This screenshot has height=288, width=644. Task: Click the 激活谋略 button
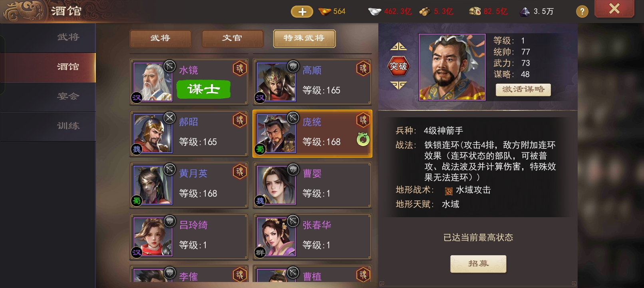pyautogui.click(x=523, y=90)
